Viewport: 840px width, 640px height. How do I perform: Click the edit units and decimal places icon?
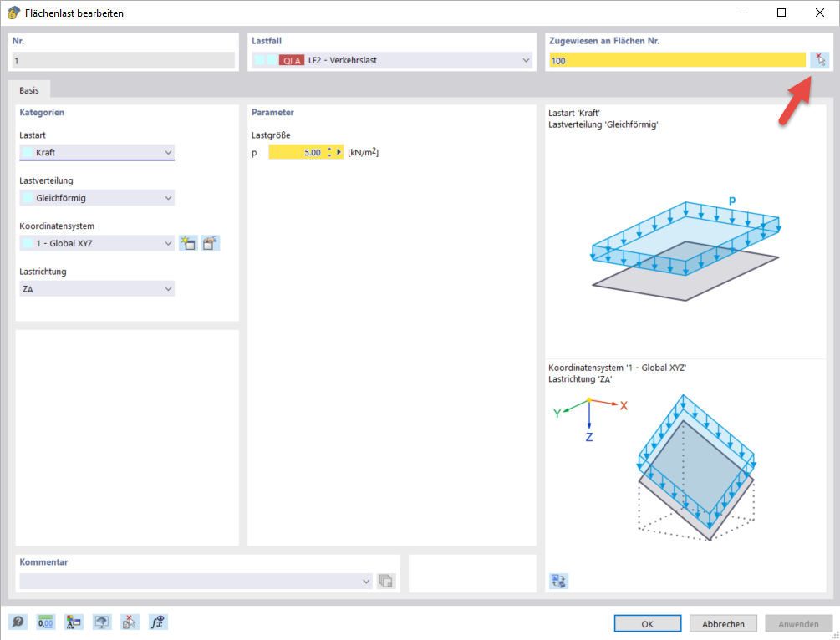pos(45,622)
